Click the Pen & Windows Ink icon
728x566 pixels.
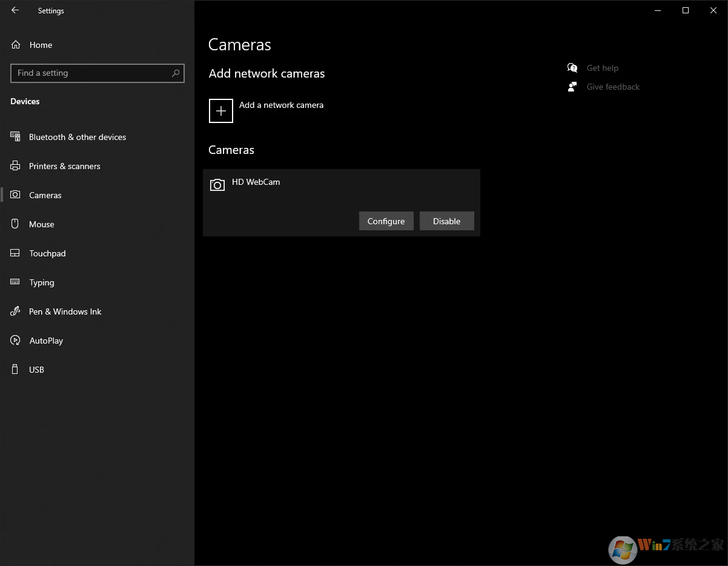[15, 311]
